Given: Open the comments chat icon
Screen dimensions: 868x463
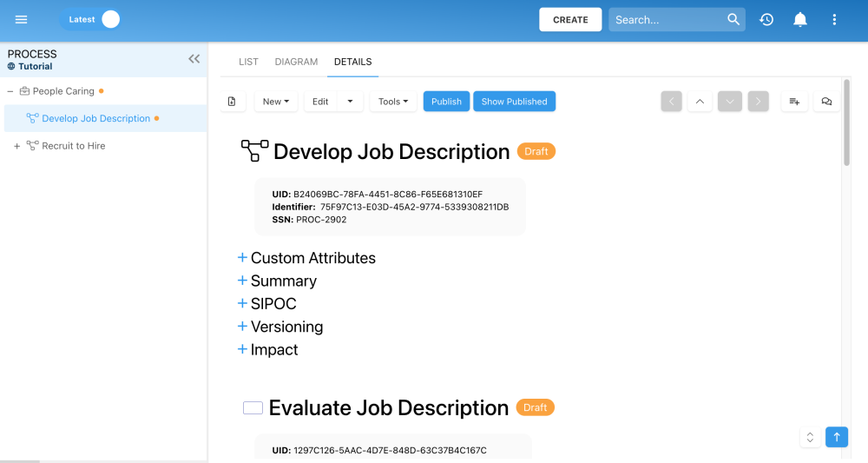Looking at the screenshot, I should point(826,102).
